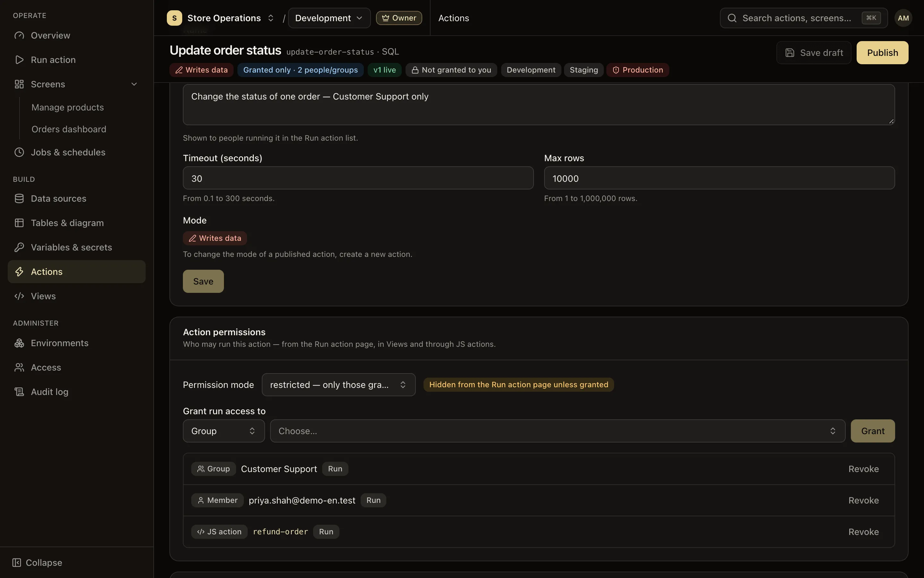924x578 pixels.
Task: Click the Access people icon
Action: point(19,368)
